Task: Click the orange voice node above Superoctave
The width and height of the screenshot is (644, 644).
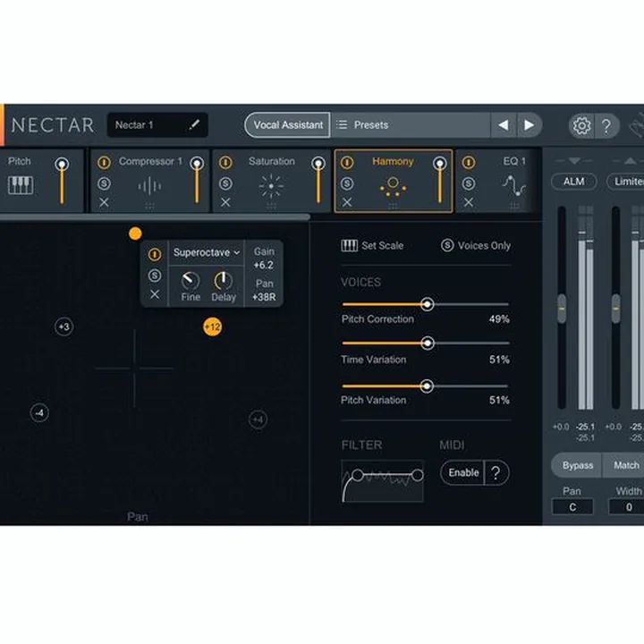Action: (x=135, y=233)
